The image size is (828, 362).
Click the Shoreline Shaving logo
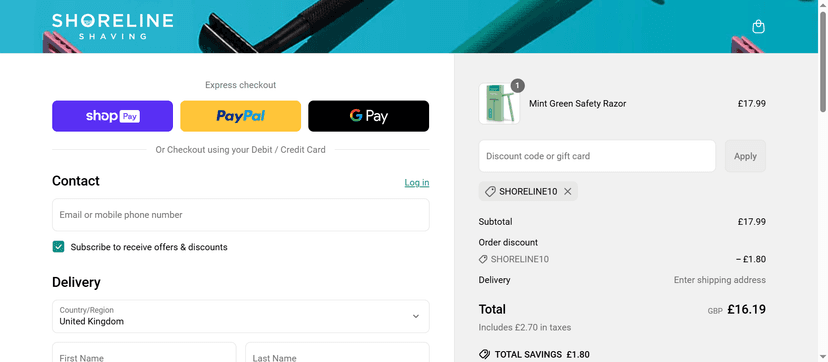(112, 26)
